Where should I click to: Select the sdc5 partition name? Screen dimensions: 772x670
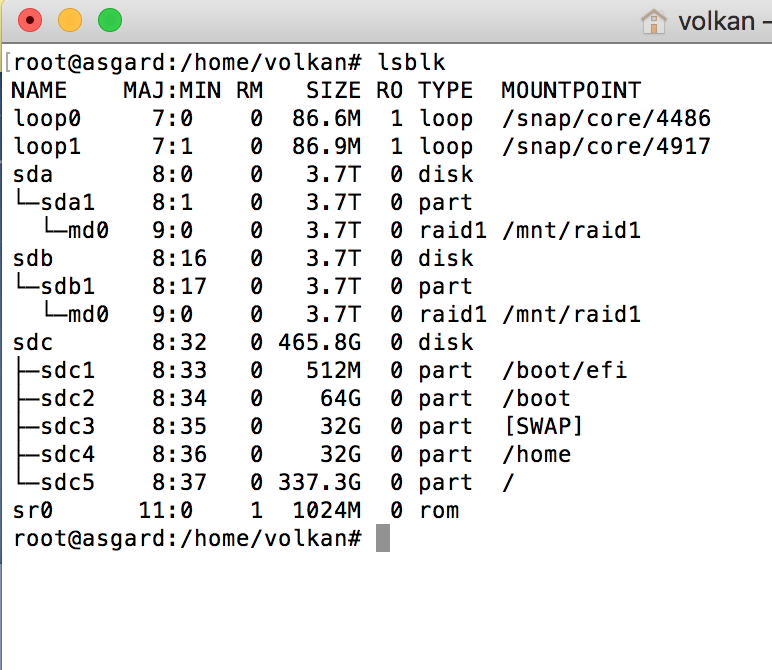[67, 483]
